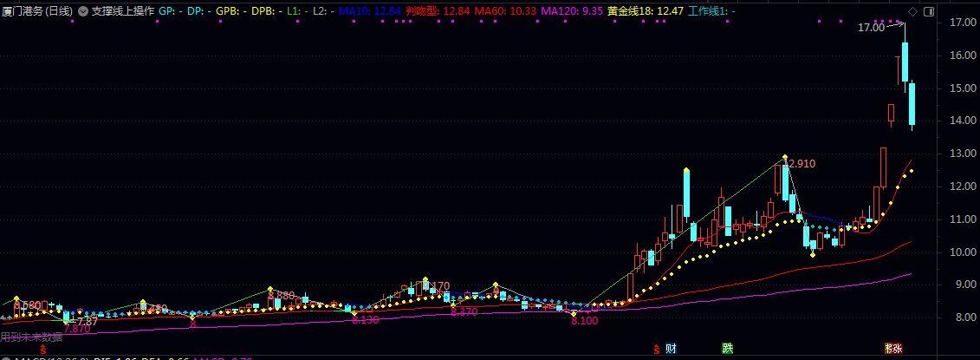Click the 判吻型: 12.84 indicator label
Screen dimensions: 980x360
tap(437, 11)
